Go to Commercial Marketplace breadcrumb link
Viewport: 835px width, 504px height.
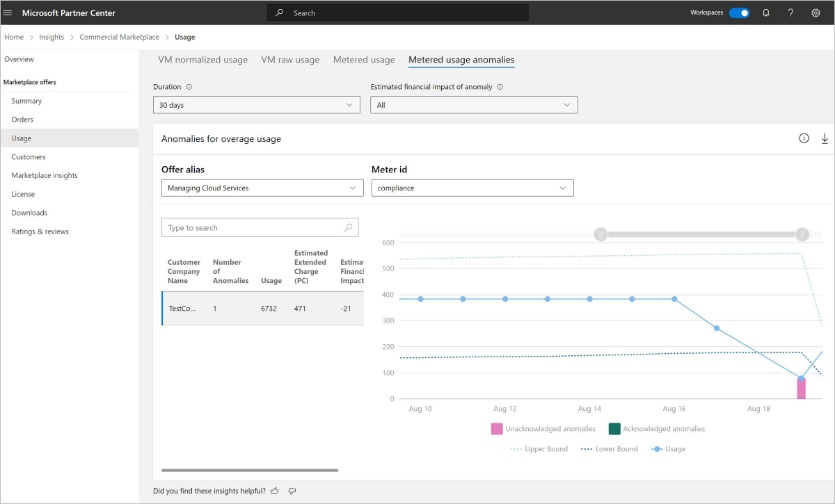point(119,37)
